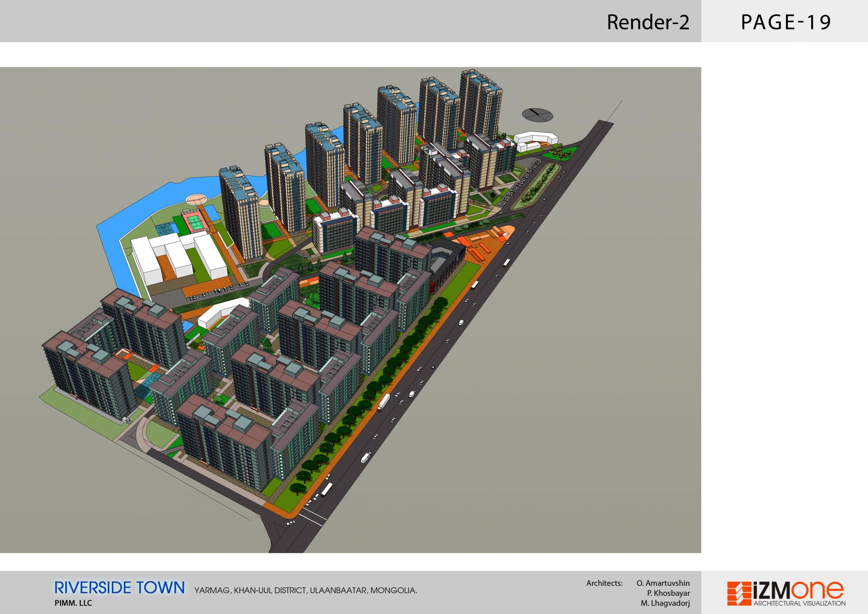868x614 pixels.
Task: Click the architect name M. Lhagvadorj
Action: [x=665, y=603]
